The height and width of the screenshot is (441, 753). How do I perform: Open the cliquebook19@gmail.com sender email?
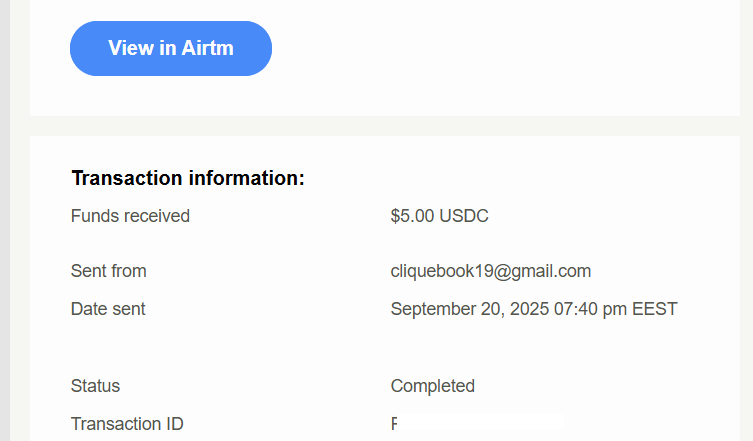click(490, 271)
